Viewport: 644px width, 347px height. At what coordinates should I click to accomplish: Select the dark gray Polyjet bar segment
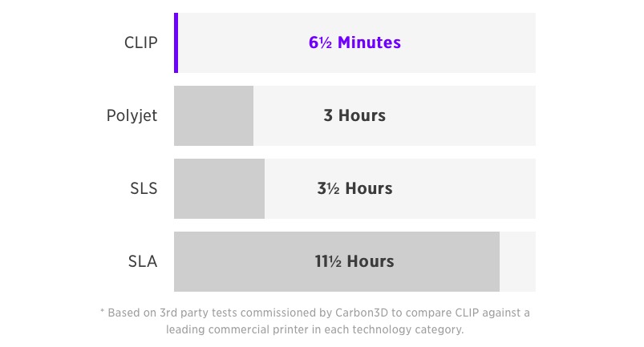point(213,115)
